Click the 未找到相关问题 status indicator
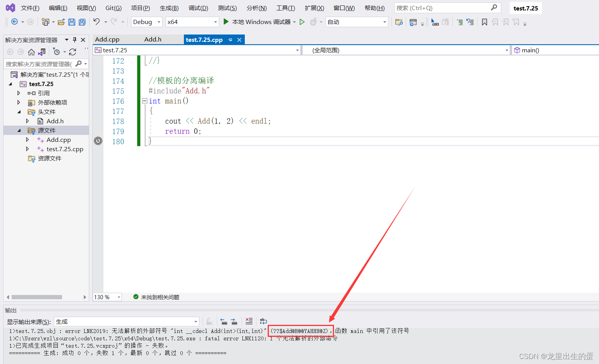 pyautogui.click(x=156, y=297)
